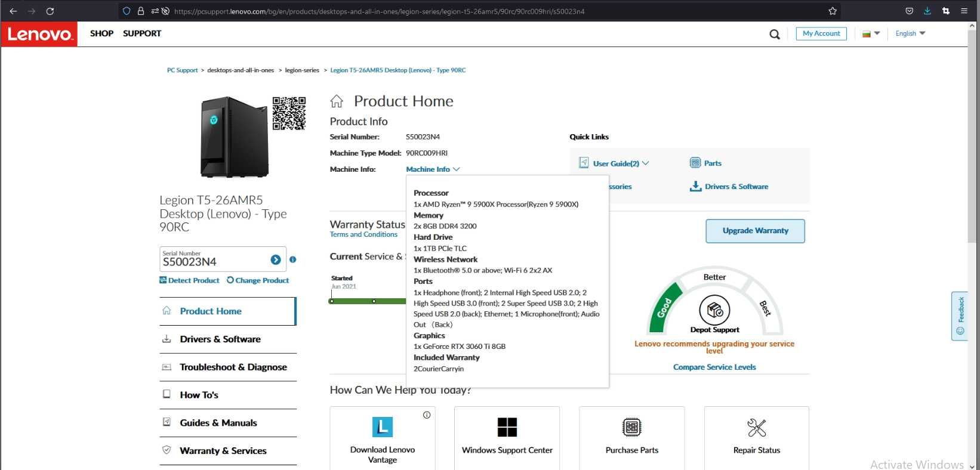Open the SHOP menu
This screenshot has height=470, width=980.
[101, 33]
